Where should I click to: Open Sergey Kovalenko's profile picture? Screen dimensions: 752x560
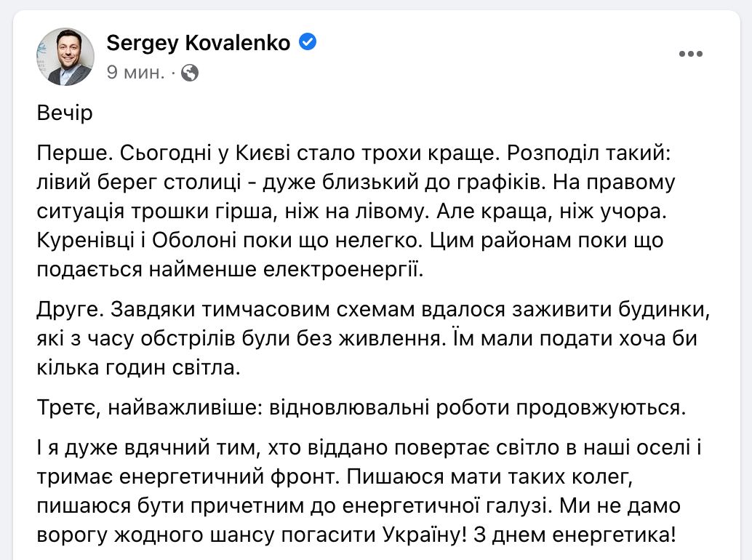coord(65,57)
